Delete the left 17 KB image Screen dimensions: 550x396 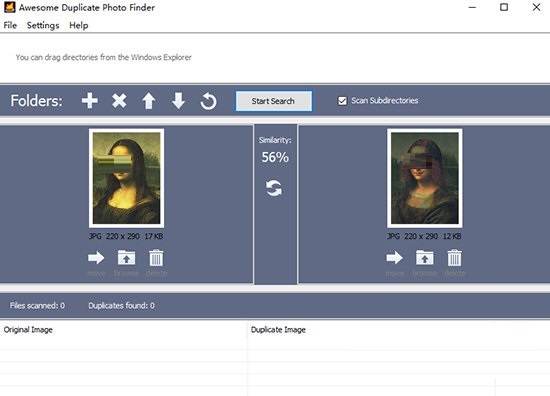point(156,258)
